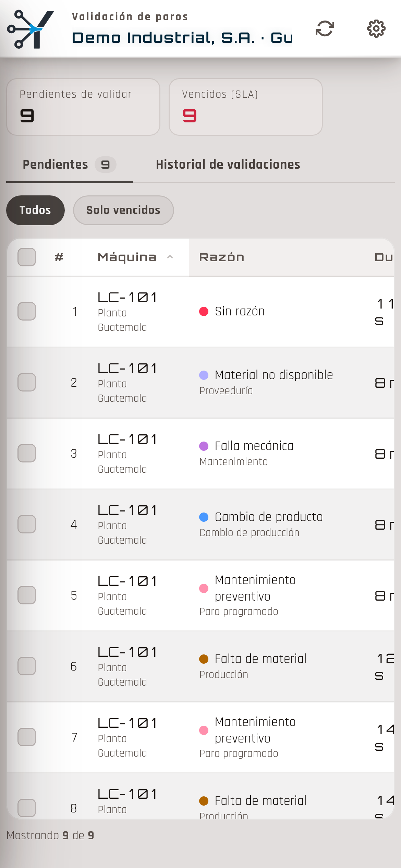Switch to Historial de validaciones tab
The height and width of the screenshot is (868, 401).
[228, 165]
